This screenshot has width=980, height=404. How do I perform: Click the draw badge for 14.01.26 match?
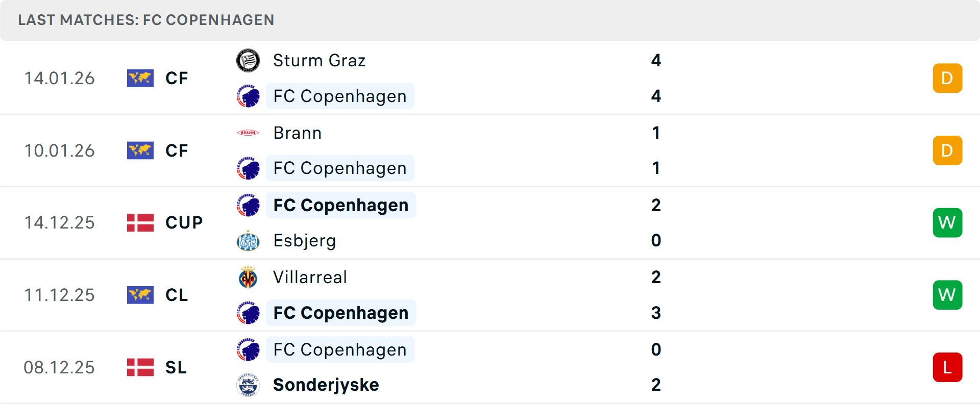(x=947, y=78)
